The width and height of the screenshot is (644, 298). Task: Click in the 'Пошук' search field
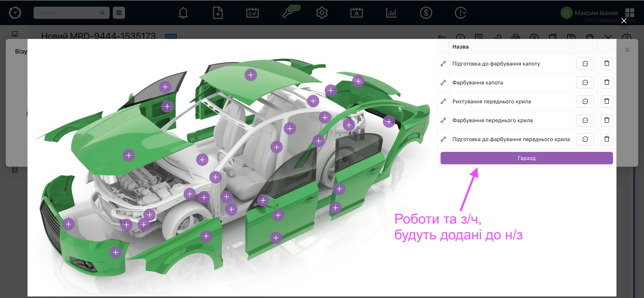click(68, 13)
